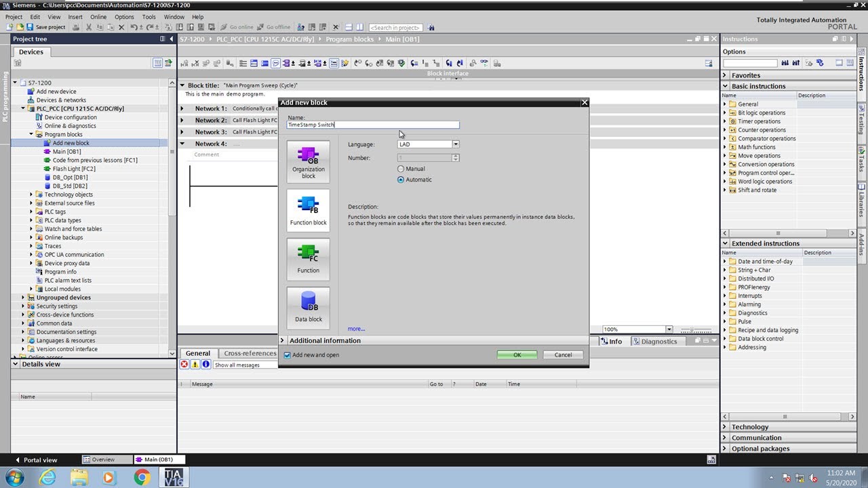
Task: Click Save project in the toolbar
Action: [x=45, y=27]
